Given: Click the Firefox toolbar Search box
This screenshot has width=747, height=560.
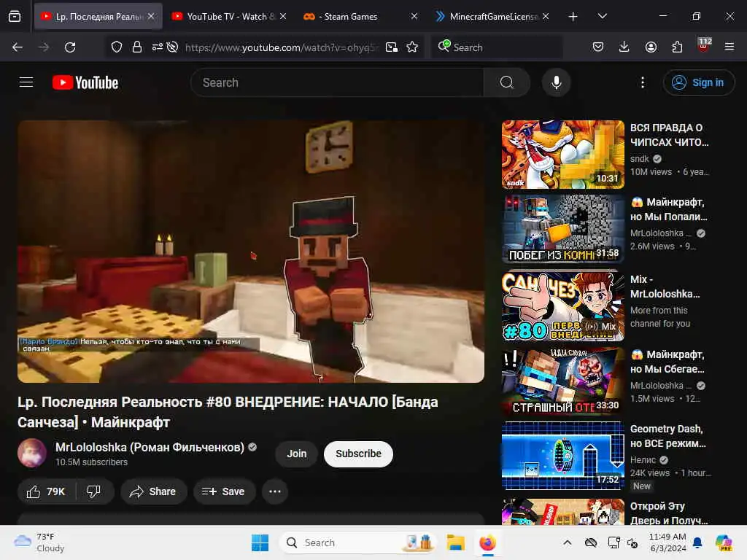Looking at the screenshot, I should (x=497, y=47).
